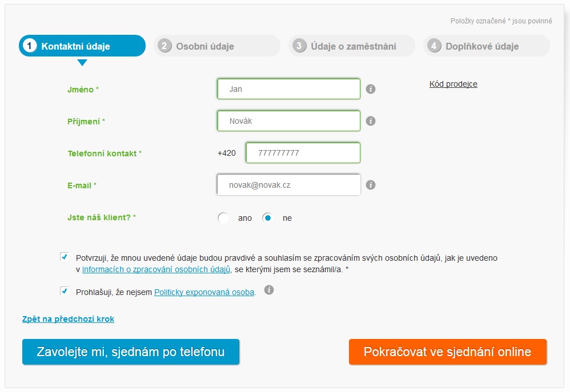Open Zpět na předchozí krok link
Viewport: 570px width, 392px height.
(69, 319)
